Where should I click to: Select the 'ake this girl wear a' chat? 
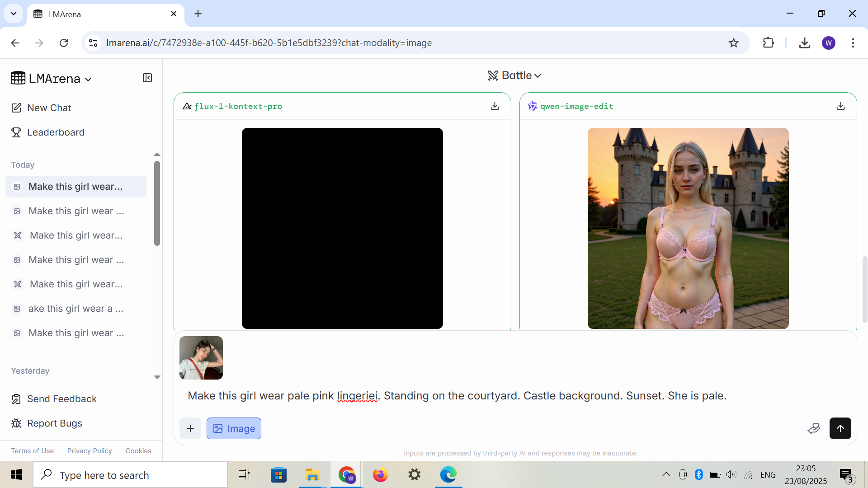pos(75,309)
